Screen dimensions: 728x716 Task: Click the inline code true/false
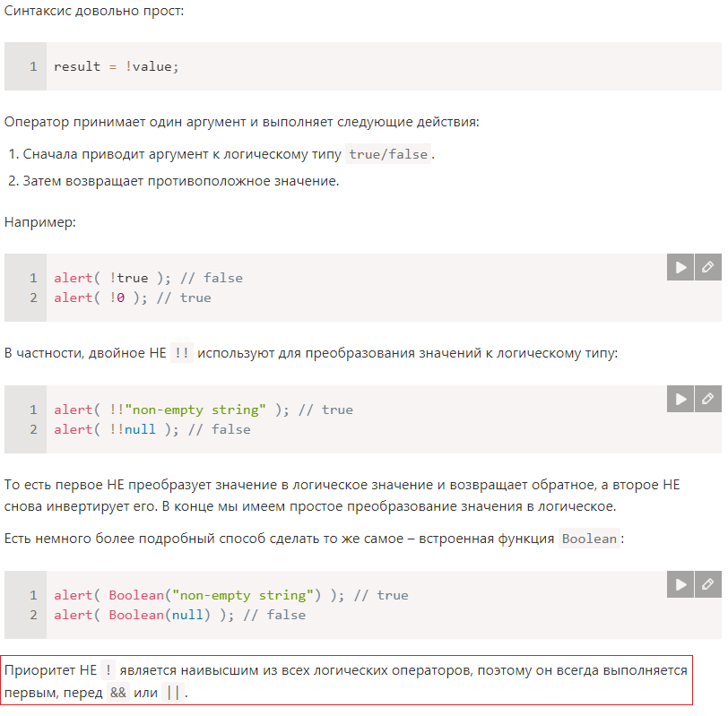point(388,154)
